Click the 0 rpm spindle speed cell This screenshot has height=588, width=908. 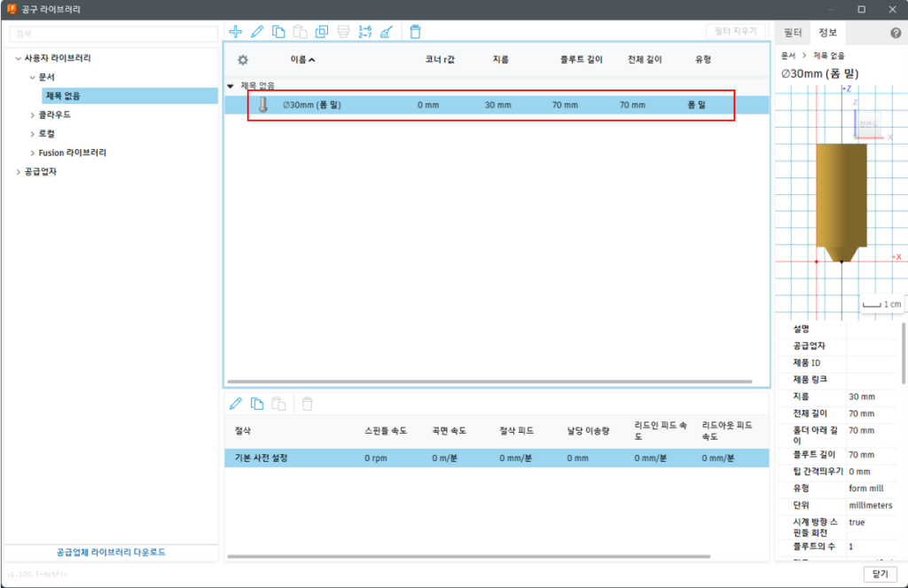[x=376, y=458]
